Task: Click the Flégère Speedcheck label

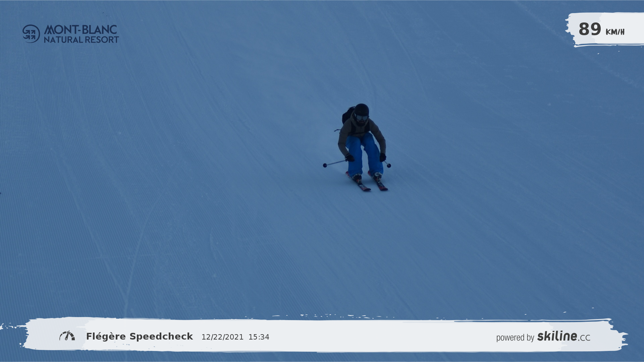Action: tap(140, 337)
